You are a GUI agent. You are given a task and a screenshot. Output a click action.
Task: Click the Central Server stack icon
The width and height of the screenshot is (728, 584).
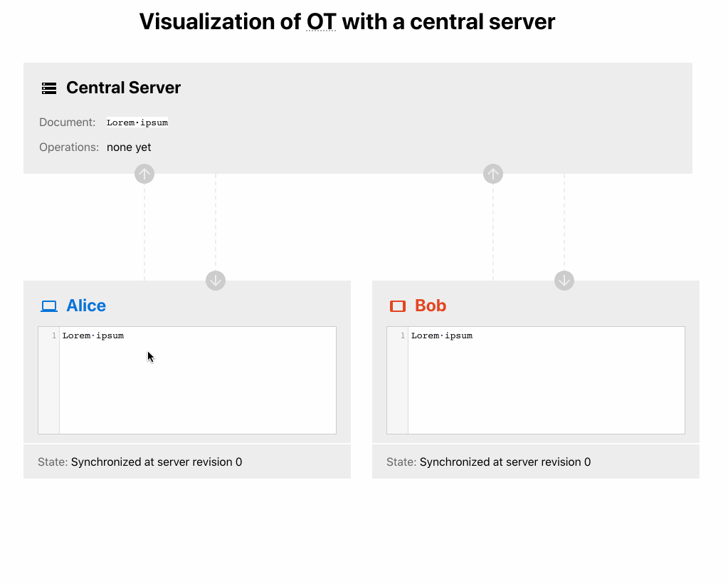[49, 88]
